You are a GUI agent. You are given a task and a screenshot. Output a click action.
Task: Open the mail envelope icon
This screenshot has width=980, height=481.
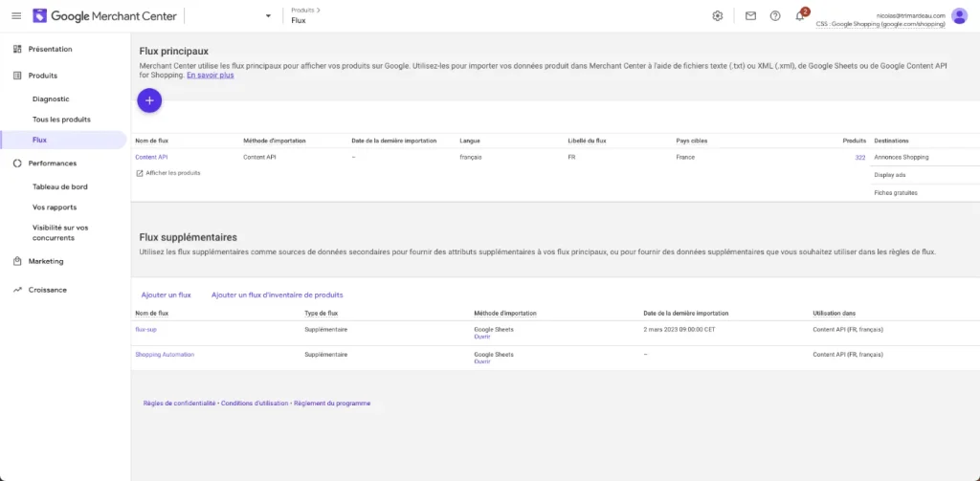(x=750, y=16)
